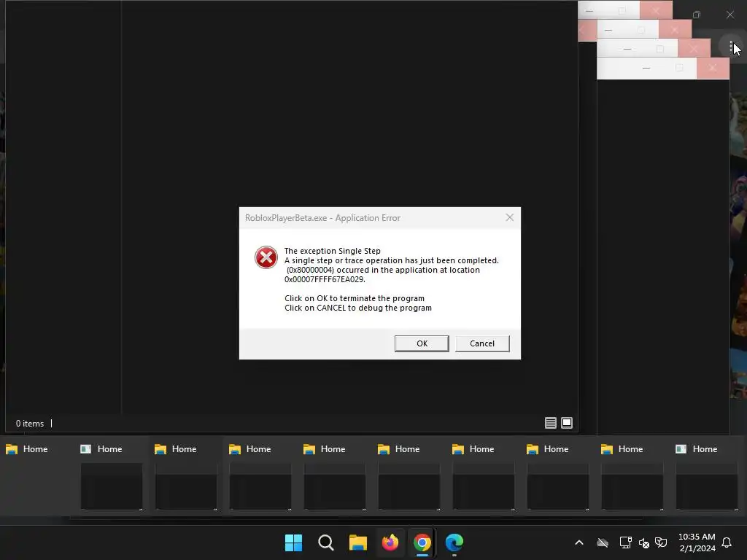Switch File Explorer to details view icon
Image resolution: width=747 pixels, height=560 pixels.
point(550,423)
